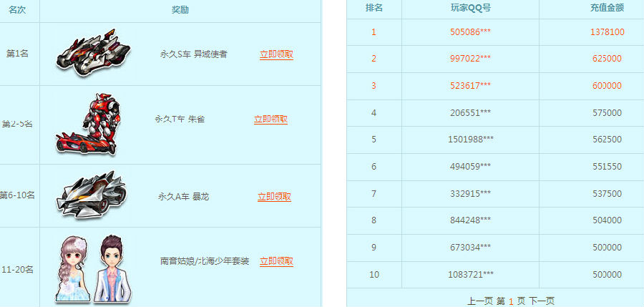This screenshot has width=644, height=307.
Task: Click rank label 第6-10名
Action: tap(17, 195)
